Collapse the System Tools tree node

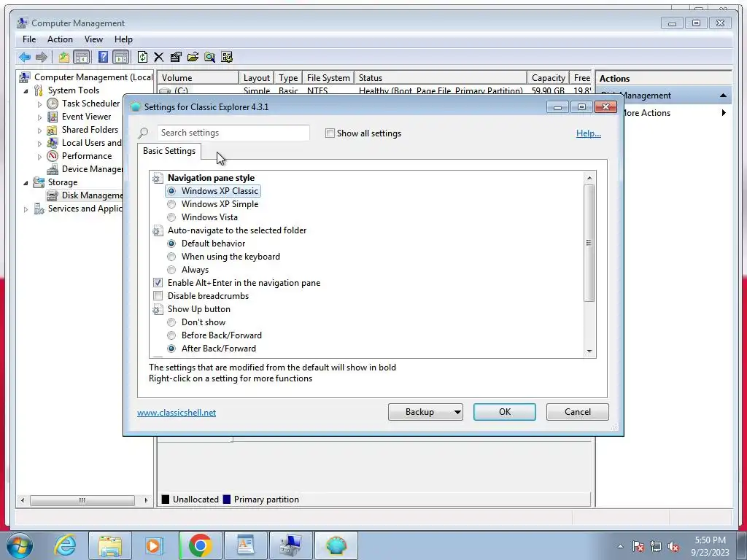(26, 91)
